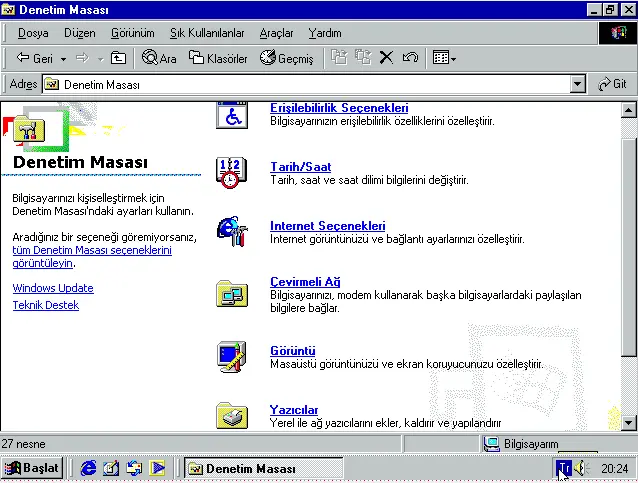Click the Denetim Masası title bar icon
Viewport: 638px width, 483px height.
click(x=8, y=9)
